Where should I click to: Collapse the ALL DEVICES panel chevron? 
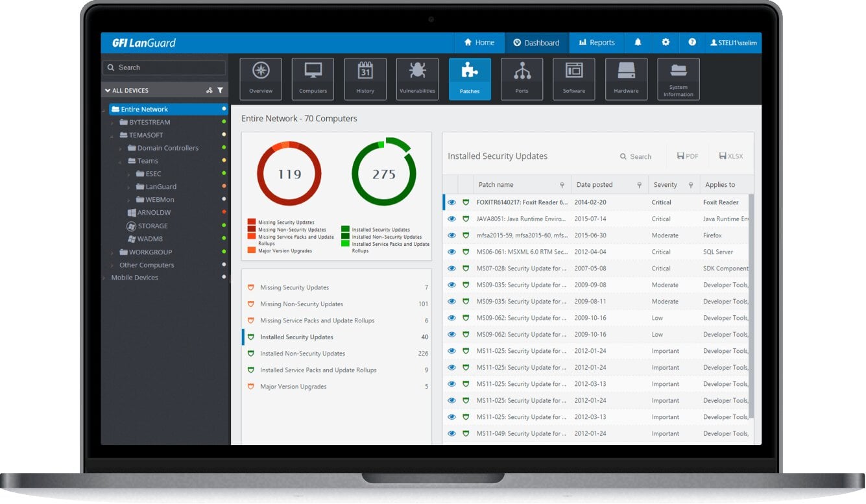tap(108, 91)
